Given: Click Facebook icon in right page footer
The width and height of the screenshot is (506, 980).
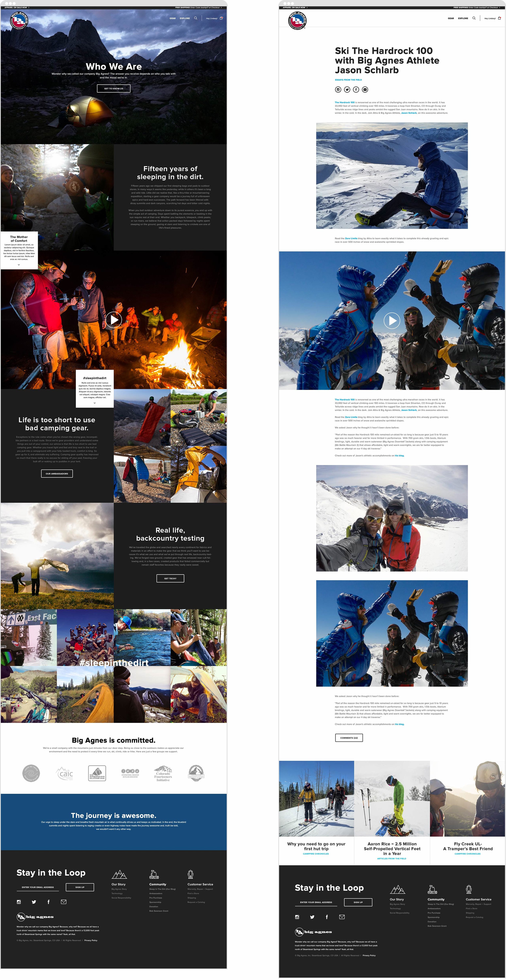Looking at the screenshot, I should (327, 917).
